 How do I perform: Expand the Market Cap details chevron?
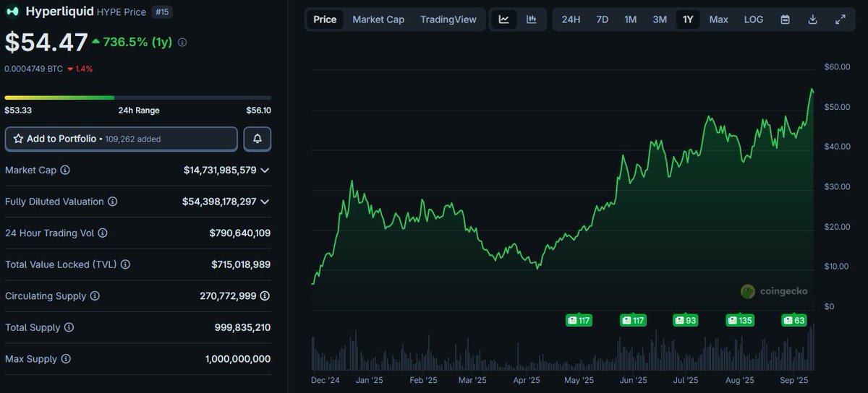coord(265,170)
